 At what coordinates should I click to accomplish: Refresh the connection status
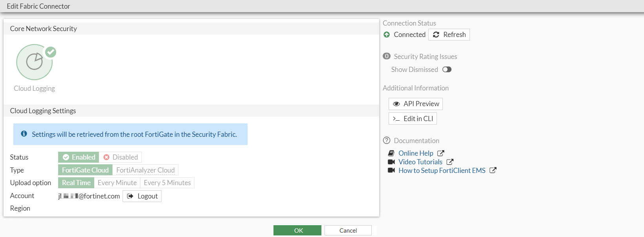coord(449,35)
